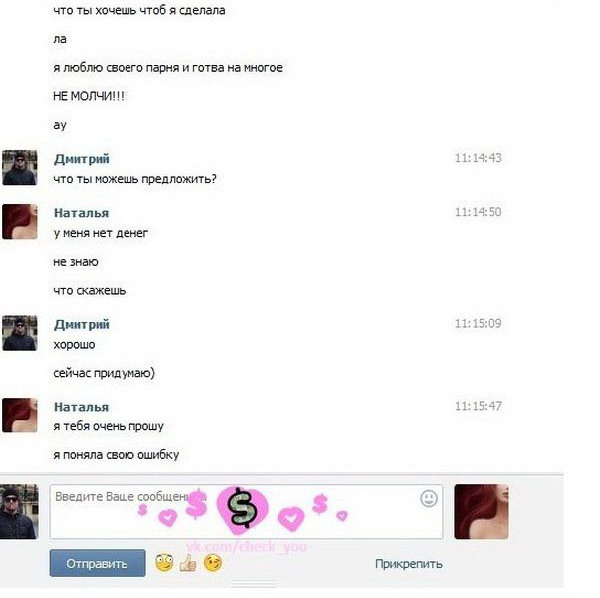The height and width of the screenshot is (598, 600).
Task: Click the Отправить send button
Action: pos(97,563)
